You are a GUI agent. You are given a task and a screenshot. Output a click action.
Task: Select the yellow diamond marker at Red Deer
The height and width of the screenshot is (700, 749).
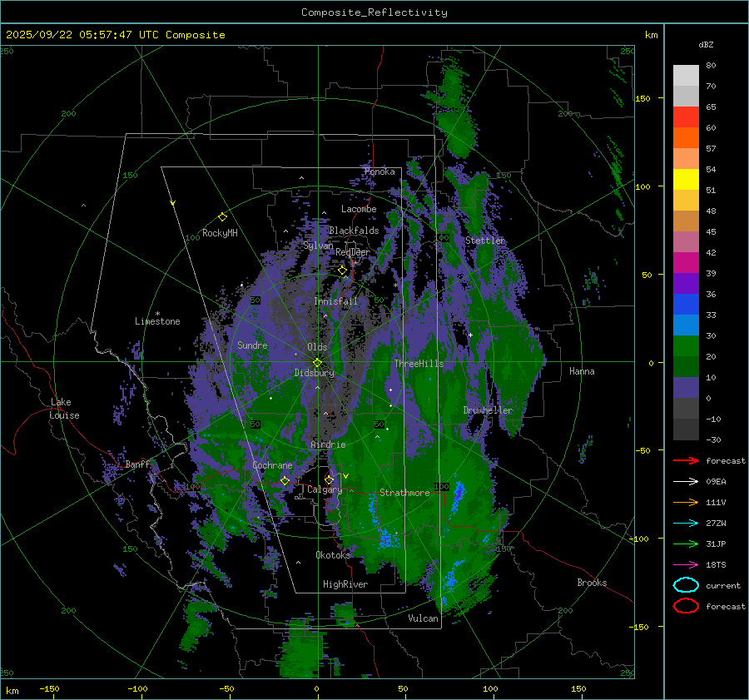(342, 271)
